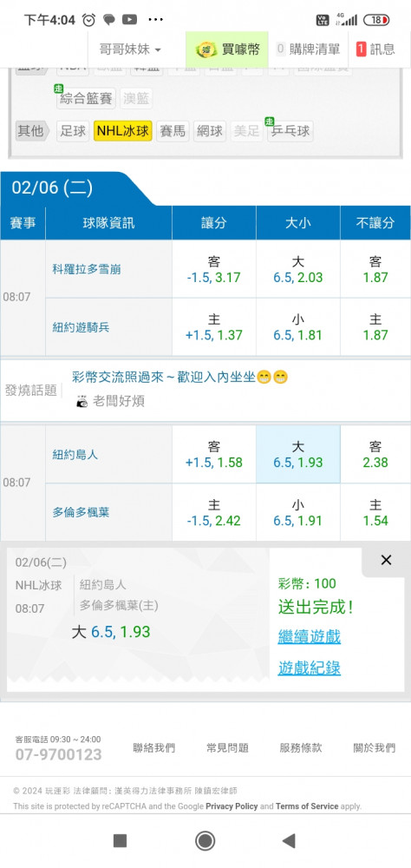Image resolution: width=411 pixels, height=868 pixels.
Task: Click the 繼續遊戲 link
Action: point(310,636)
